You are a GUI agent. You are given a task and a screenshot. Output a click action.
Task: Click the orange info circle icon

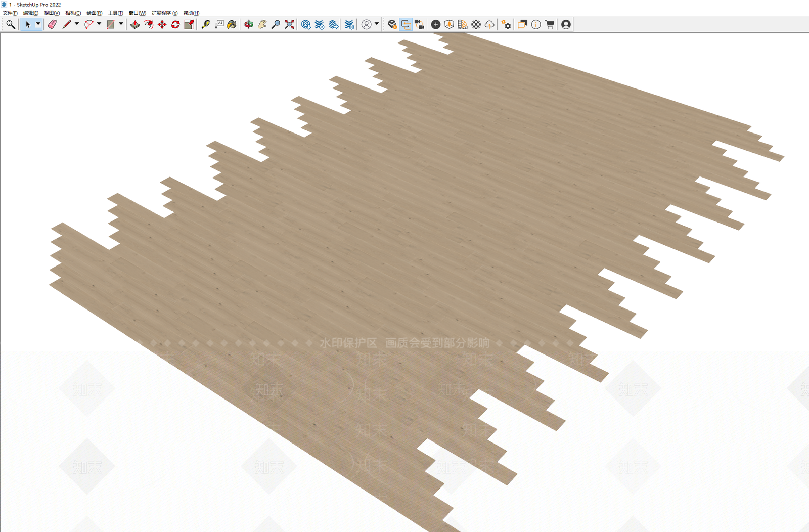[536, 24]
